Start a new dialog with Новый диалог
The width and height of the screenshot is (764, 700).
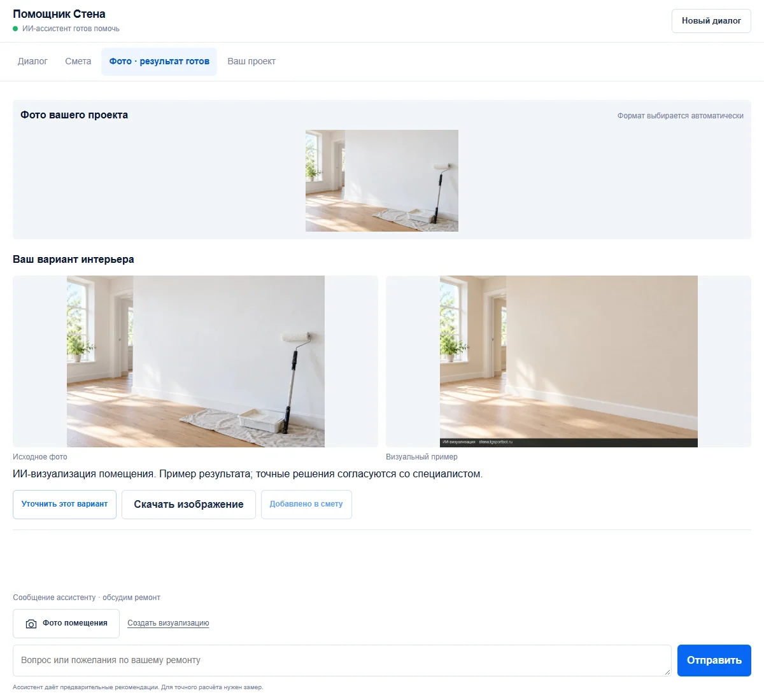[x=711, y=21]
